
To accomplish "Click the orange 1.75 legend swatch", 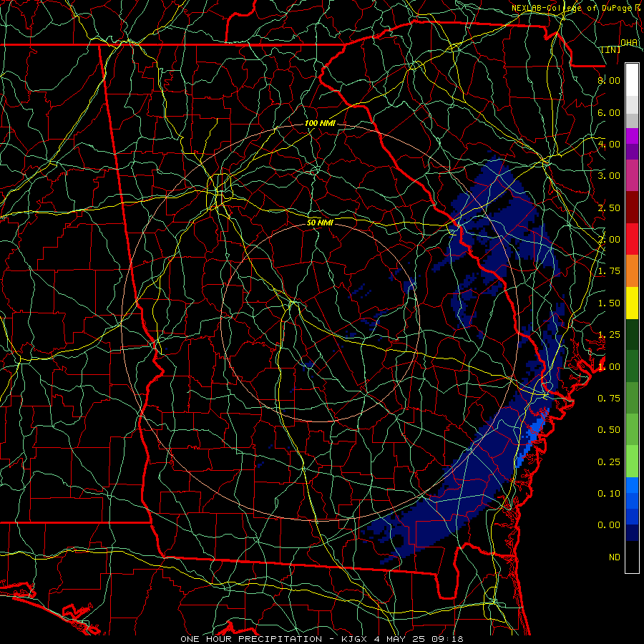I will 632,270.
